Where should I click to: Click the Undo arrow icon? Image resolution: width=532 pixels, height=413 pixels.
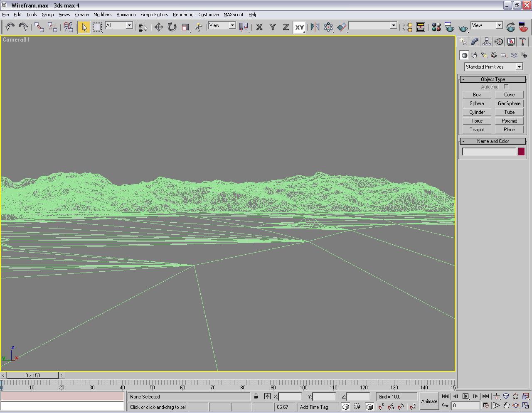click(x=10, y=27)
